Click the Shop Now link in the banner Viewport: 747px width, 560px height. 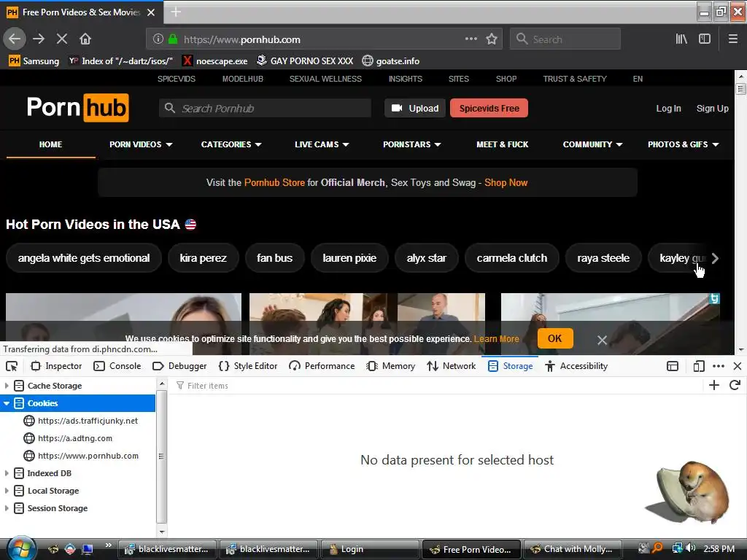point(506,183)
